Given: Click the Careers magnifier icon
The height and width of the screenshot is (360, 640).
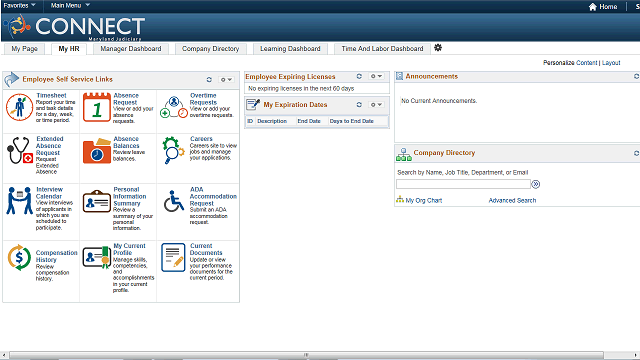Looking at the screenshot, I should tap(173, 150).
